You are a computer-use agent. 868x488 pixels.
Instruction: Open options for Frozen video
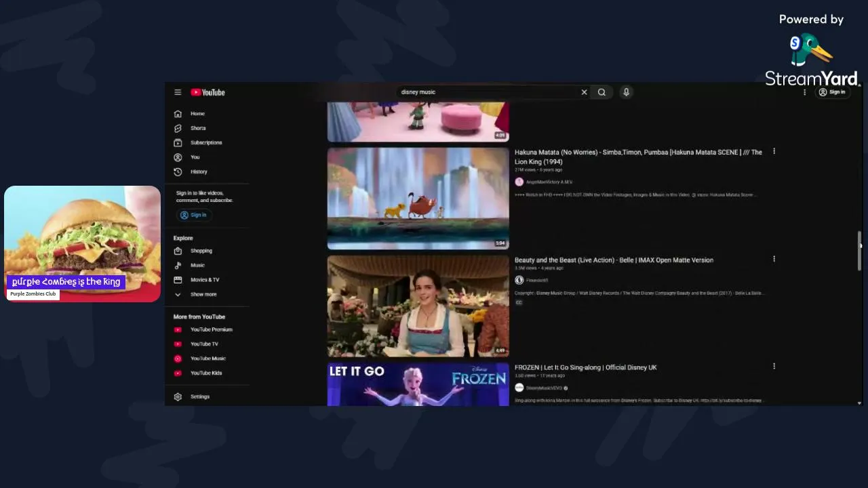pyautogui.click(x=774, y=366)
